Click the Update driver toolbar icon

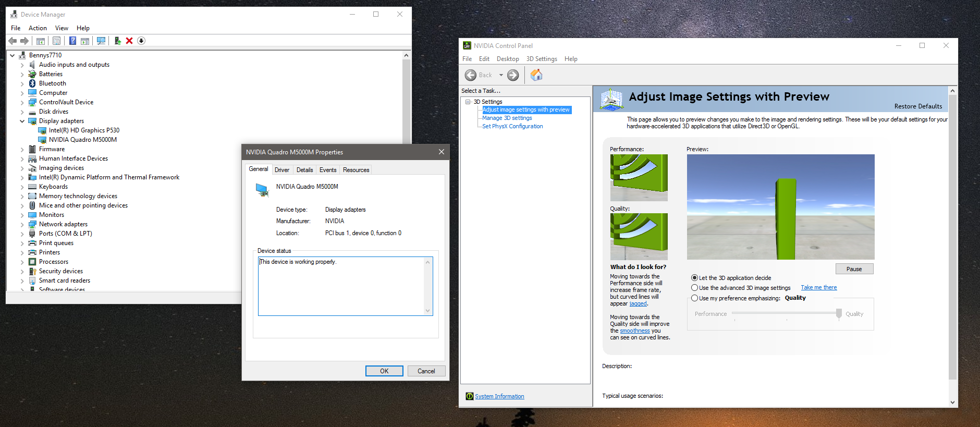117,41
